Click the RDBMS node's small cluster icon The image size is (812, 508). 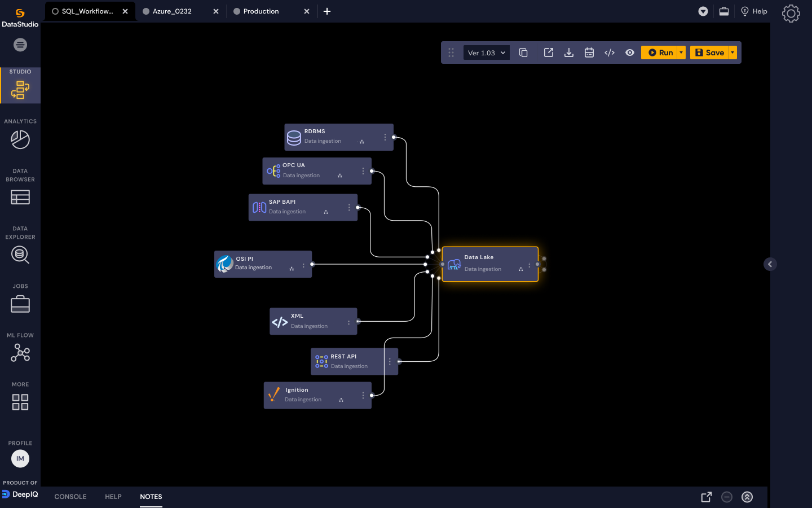[362, 142]
